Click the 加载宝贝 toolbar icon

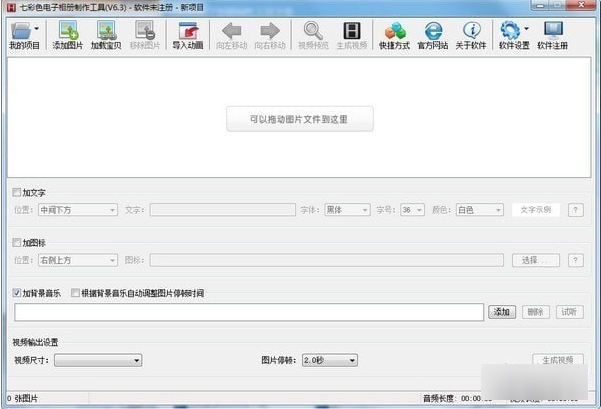tap(107, 35)
